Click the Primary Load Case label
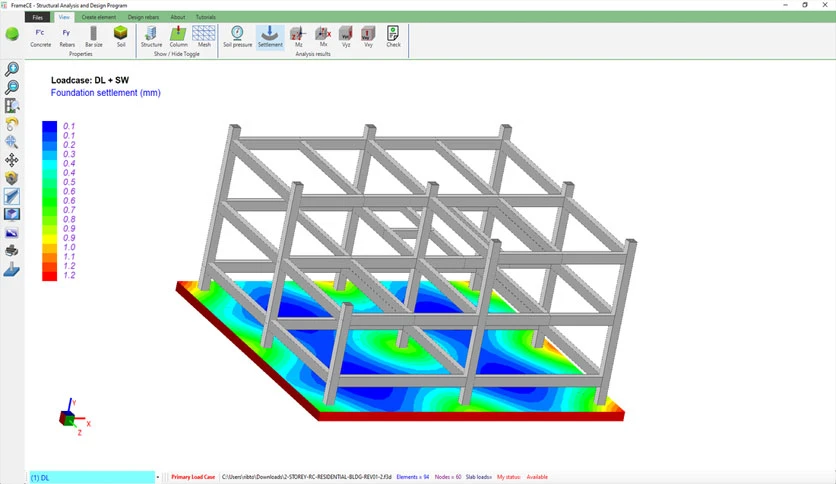Screen dimensions: 836x484 [x=193, y=477]
